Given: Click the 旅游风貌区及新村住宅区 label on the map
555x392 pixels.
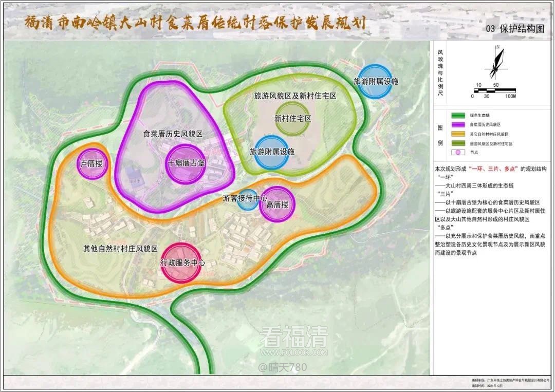Looking at the screenshot, I should pyautogui.click(x=295, y=96).
